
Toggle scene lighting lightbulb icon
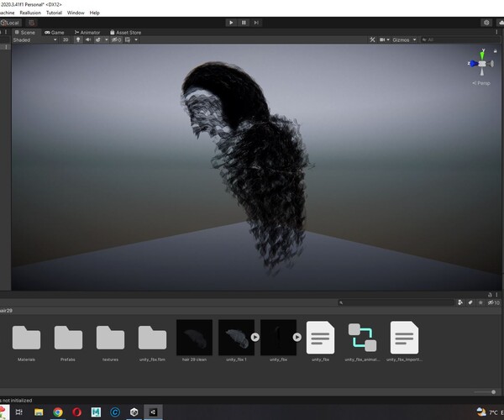[78, 39]
